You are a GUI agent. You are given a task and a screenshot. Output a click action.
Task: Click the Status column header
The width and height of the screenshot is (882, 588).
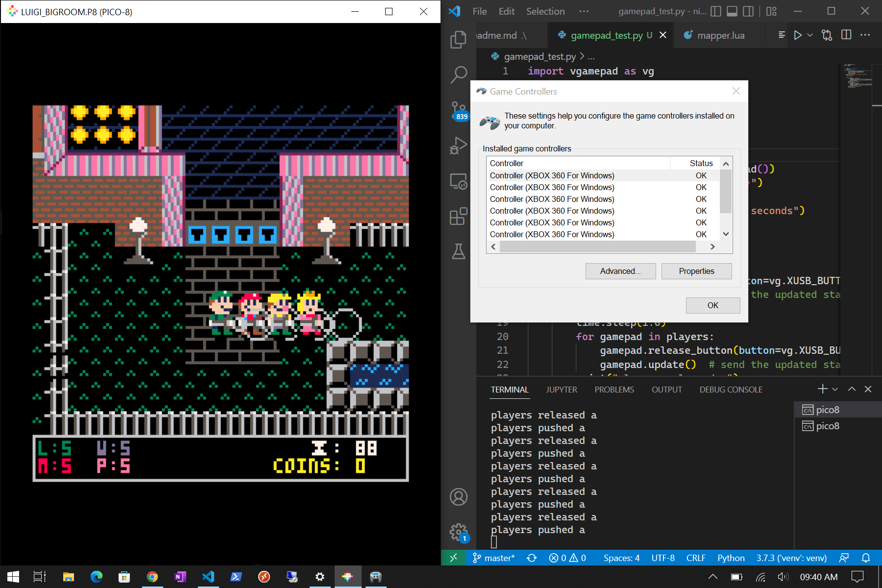tap(701, 163)
